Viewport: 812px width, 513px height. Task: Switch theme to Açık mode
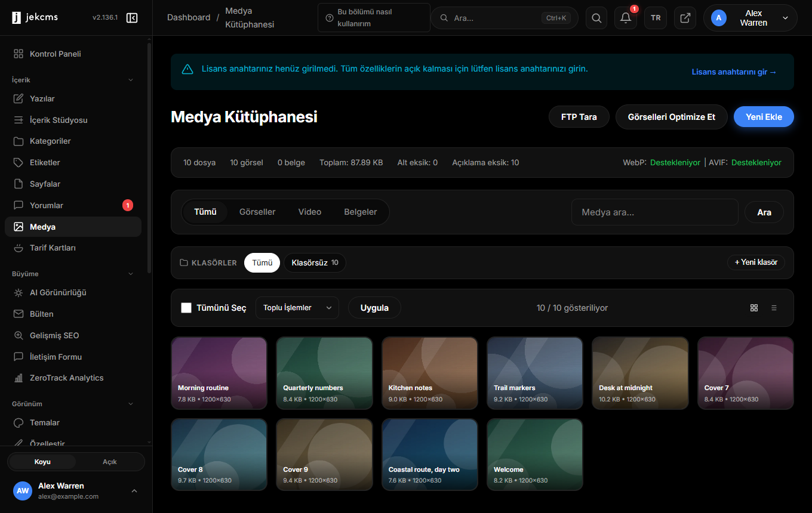pyautogui.click(x=110, y=462)
